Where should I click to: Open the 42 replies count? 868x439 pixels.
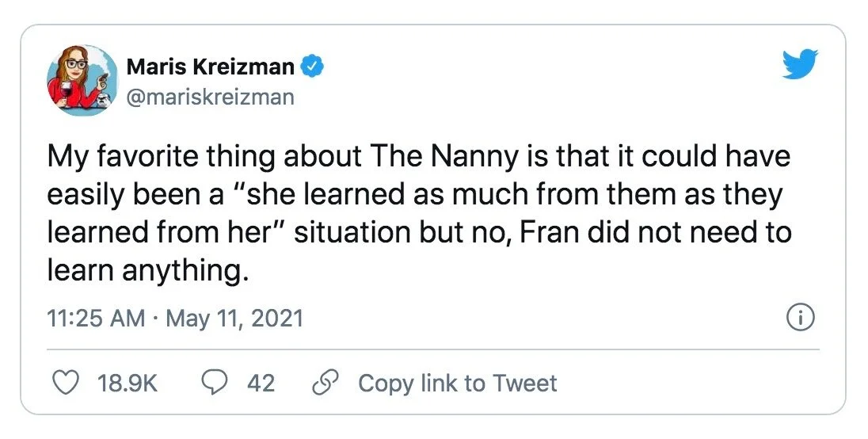point(261,384)
